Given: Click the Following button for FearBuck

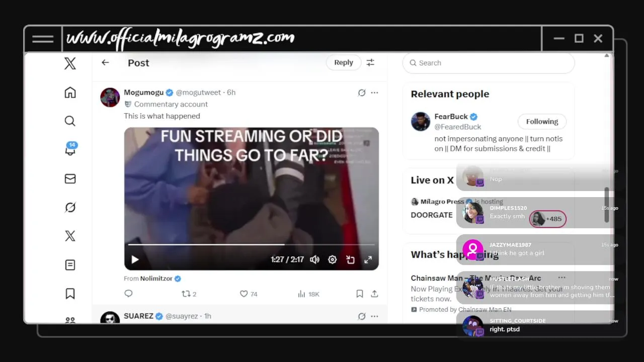Looking at the screenshot, I should [x=542, y=121].
